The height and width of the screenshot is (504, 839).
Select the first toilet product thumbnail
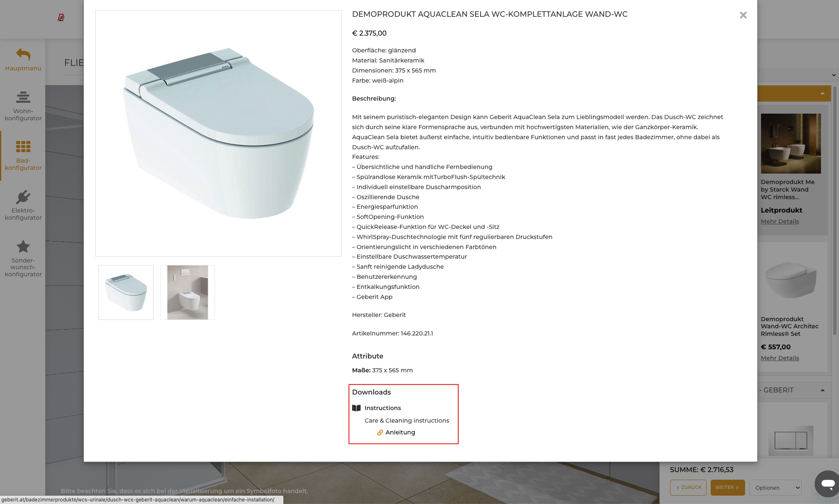(126, 292)
